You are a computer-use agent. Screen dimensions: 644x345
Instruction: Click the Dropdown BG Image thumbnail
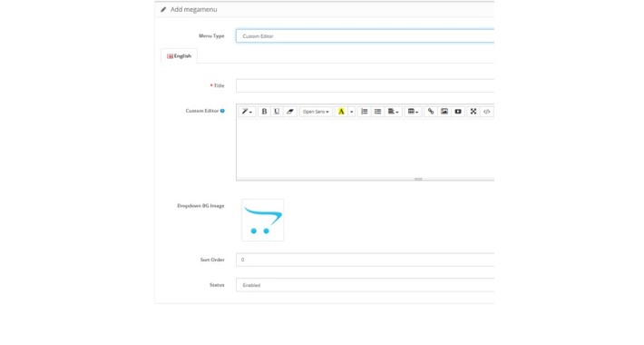[262, 220]
